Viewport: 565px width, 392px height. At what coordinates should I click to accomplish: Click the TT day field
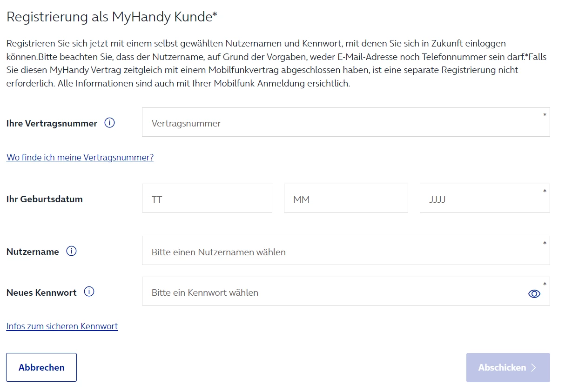pyautogui.click(x=207, y=199)
